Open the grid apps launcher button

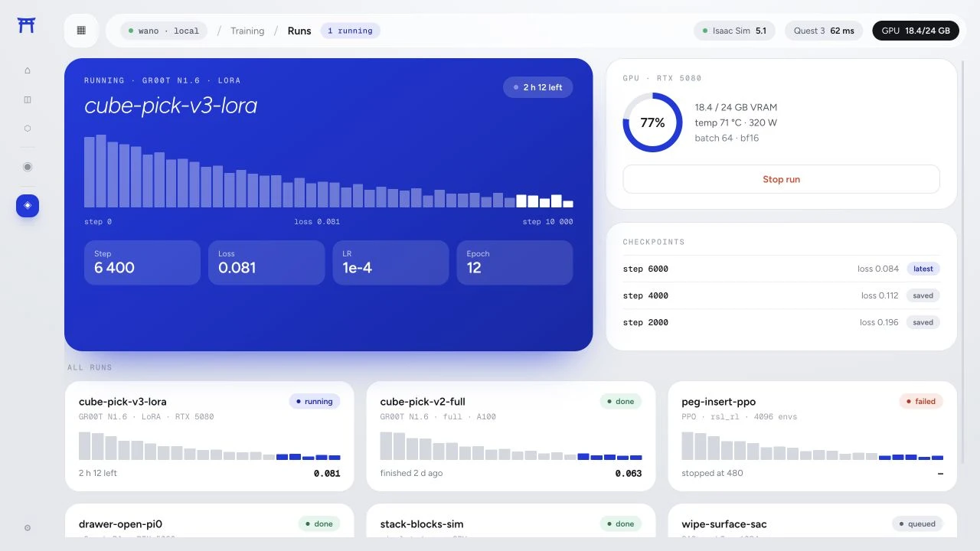coord(81,31)
